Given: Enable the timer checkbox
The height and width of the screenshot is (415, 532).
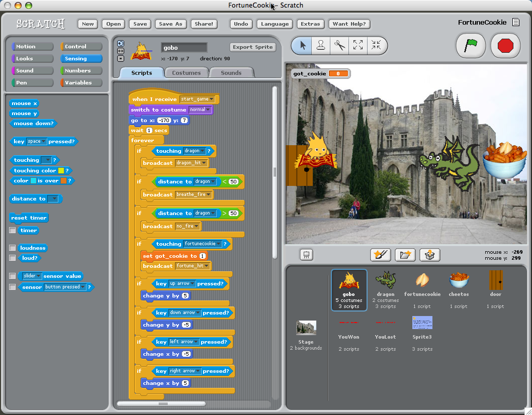Looking at the screenshot, I should pyautogui.click(x=12, y=231).
